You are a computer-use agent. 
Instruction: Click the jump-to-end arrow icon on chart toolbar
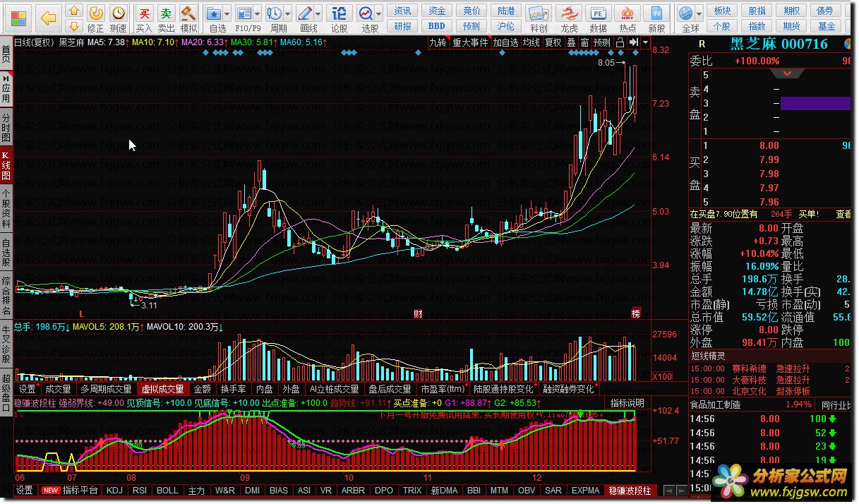tap(633, 42)
